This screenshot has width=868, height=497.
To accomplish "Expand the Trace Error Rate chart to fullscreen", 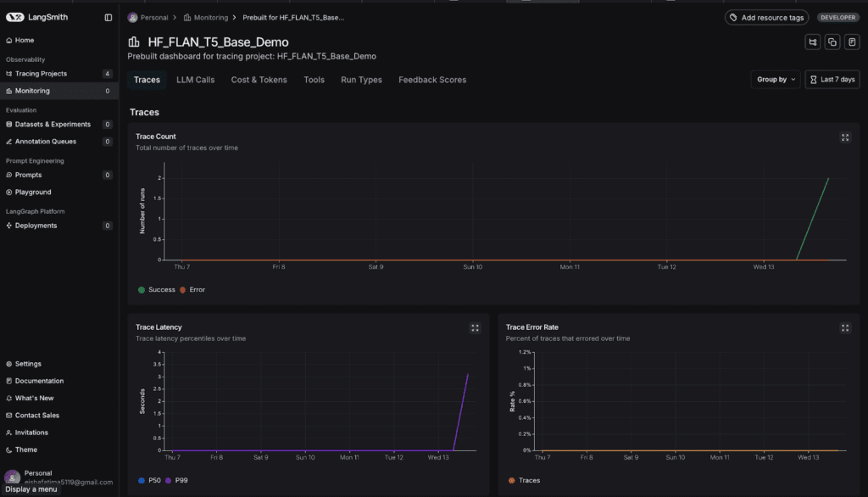I will tap(845, 328).
